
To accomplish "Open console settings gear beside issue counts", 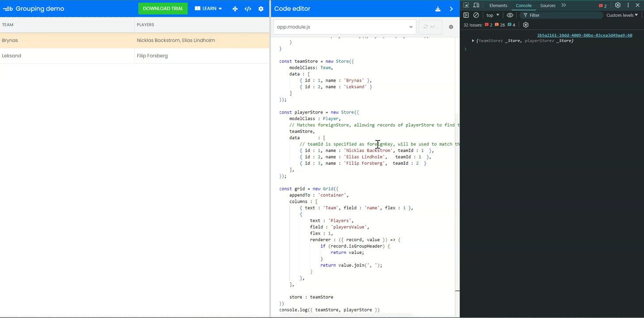I will [526, 25].
